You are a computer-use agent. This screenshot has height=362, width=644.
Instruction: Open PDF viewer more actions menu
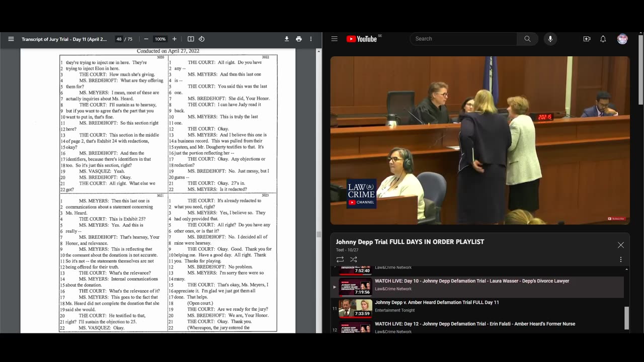click(x=311, y=39)
